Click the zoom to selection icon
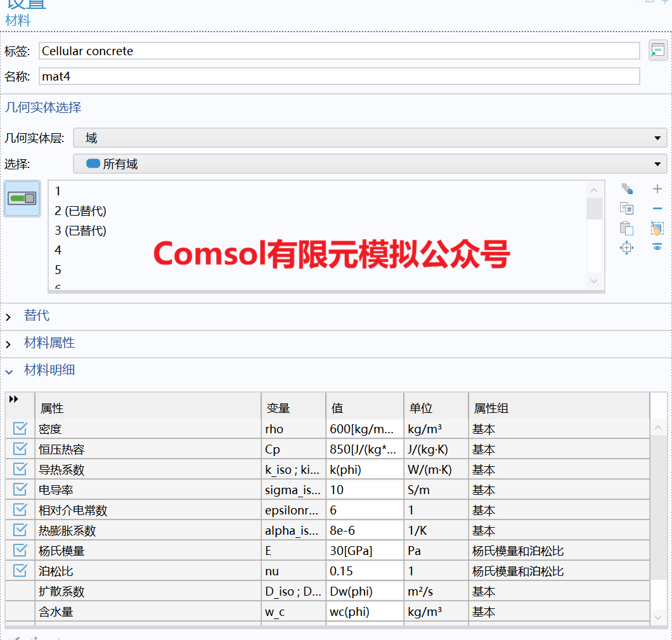672x640 pixels. pyautogui.click(x=626, y=248)
